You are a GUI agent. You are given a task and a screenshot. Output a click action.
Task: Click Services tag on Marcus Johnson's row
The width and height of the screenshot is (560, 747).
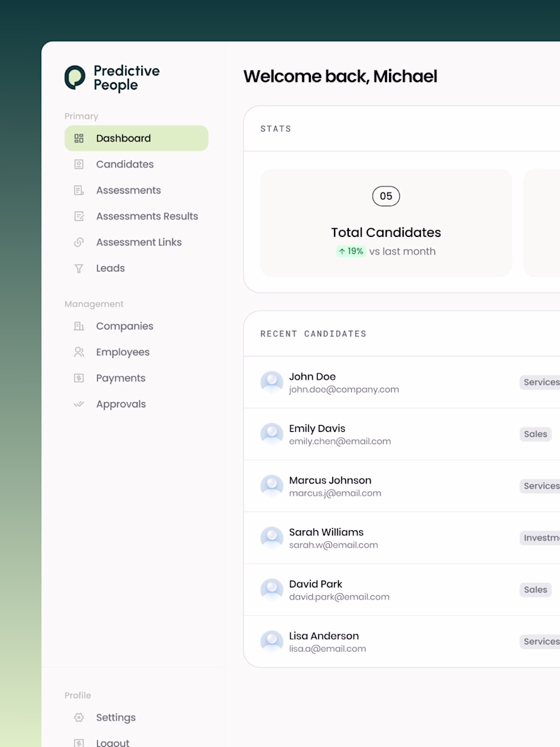[x=540, y=486]
